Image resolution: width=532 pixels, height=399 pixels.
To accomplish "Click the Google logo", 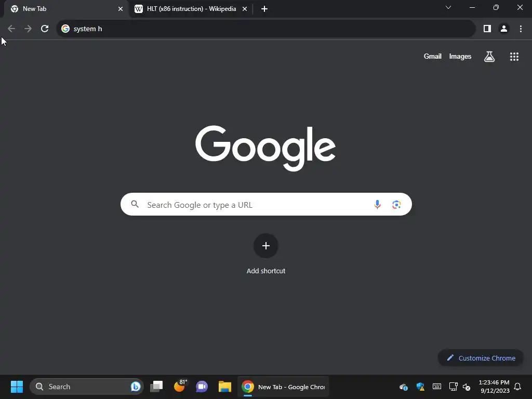I will 265,148.
